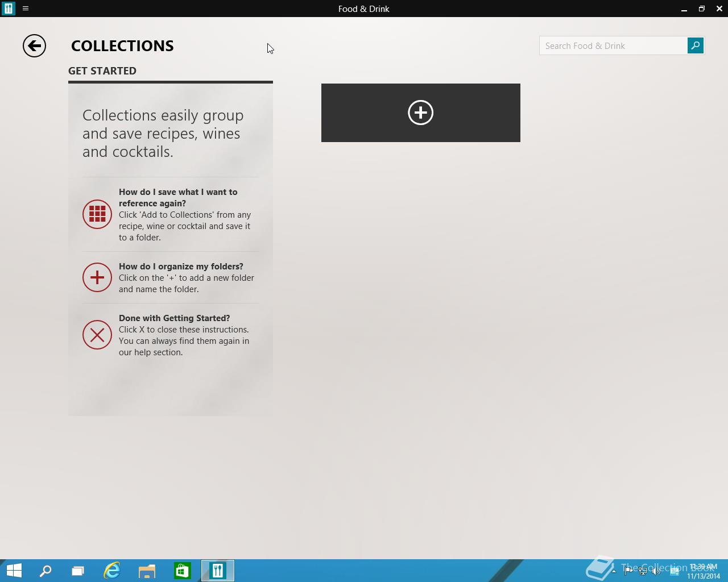The image size is (728, 582).
Task: Close Getting Started with red X icon
Action: 97,335
